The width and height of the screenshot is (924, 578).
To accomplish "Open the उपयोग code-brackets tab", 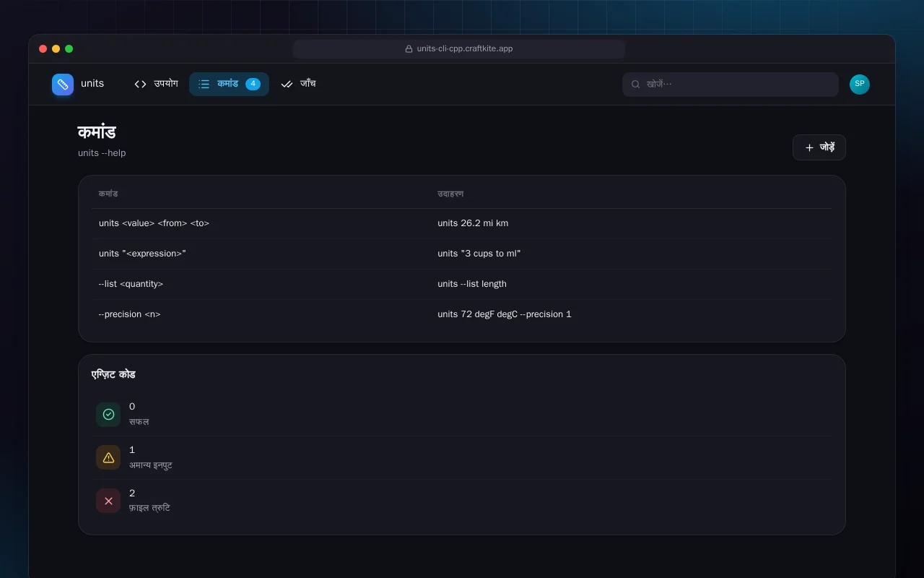I will coord(156,84).
